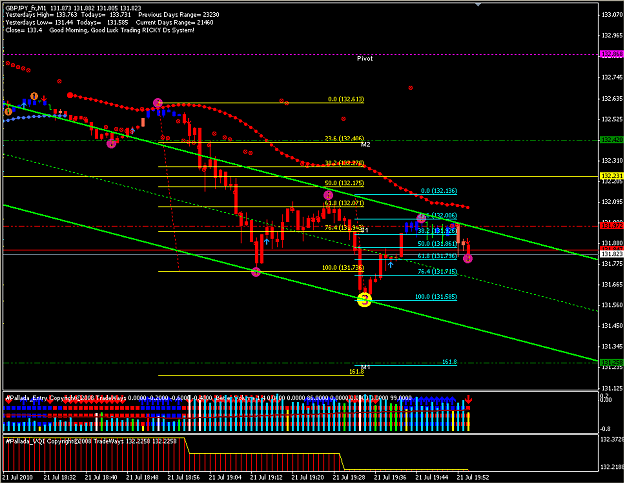Click the yellow 161.8 extension label
The width and height of the screenshot is (625, 484).
[356, 372]
